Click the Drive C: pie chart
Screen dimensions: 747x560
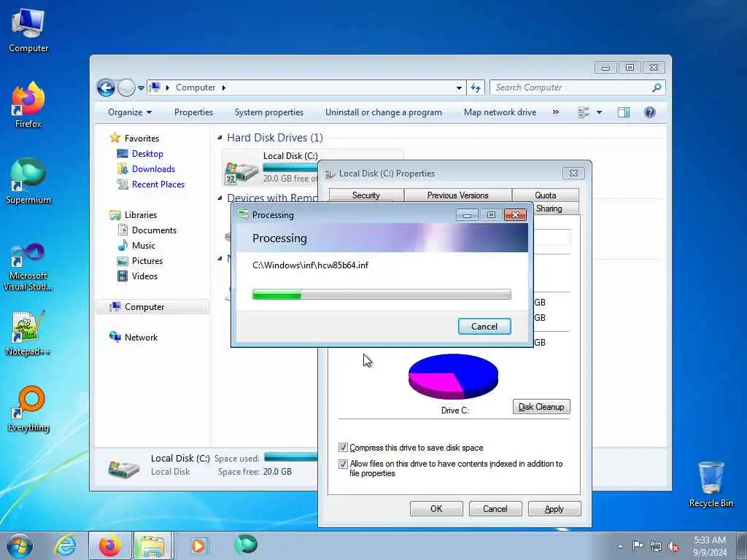(x=453, y=376)
